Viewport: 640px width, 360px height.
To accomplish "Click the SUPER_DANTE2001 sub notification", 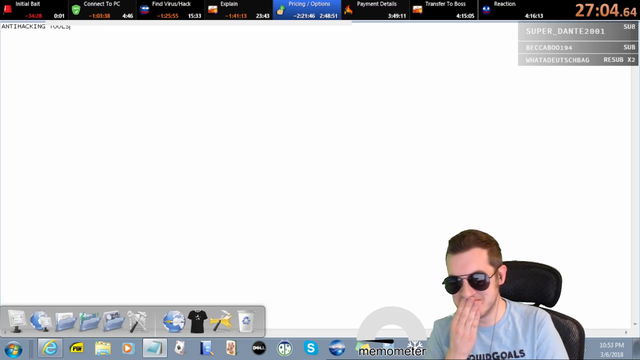I will pos(578,31).
